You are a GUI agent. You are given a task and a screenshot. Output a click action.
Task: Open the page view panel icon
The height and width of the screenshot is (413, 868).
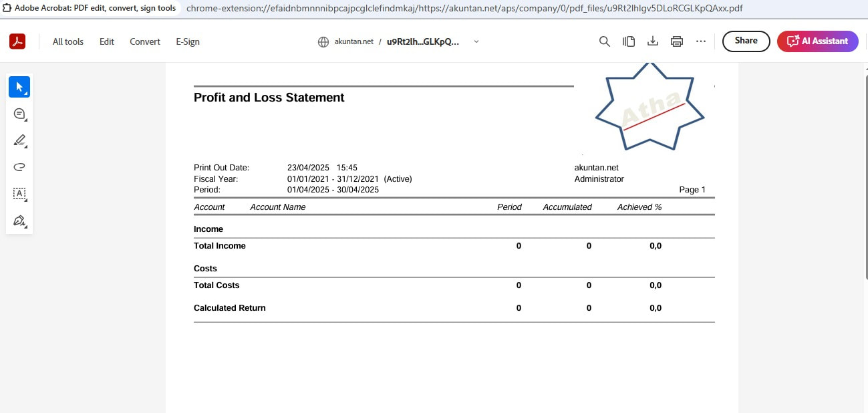pos(629,41)
